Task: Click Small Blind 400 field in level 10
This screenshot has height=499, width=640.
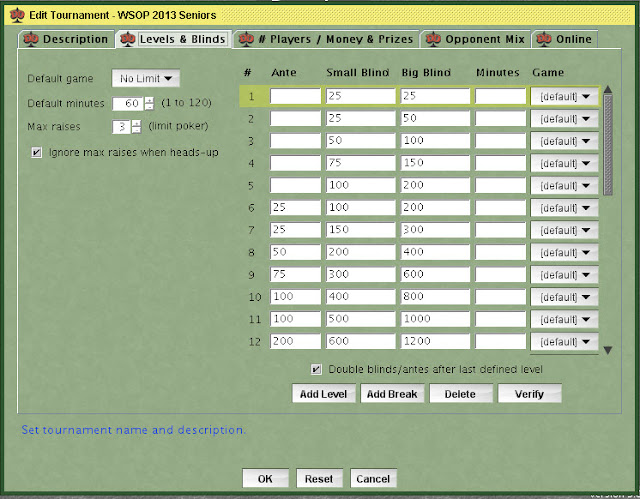Action: pos(361,297)
